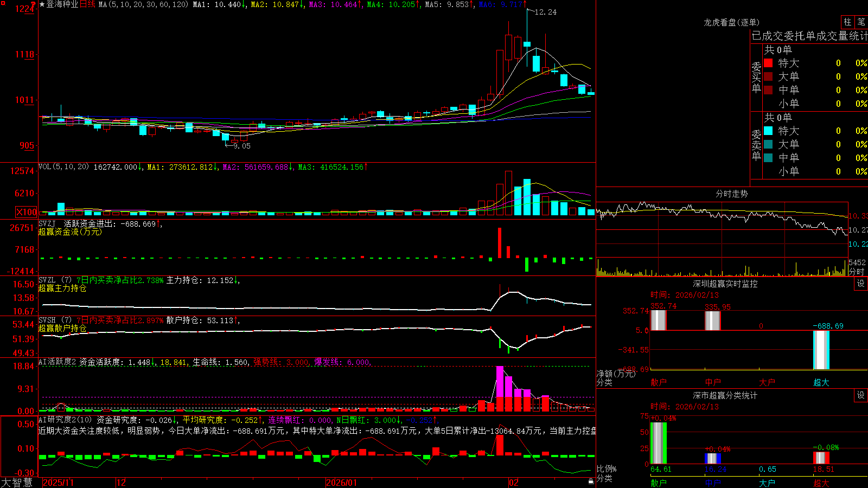Click the 超大 bar showing 18.51 in 分类统计

(821, 458)
